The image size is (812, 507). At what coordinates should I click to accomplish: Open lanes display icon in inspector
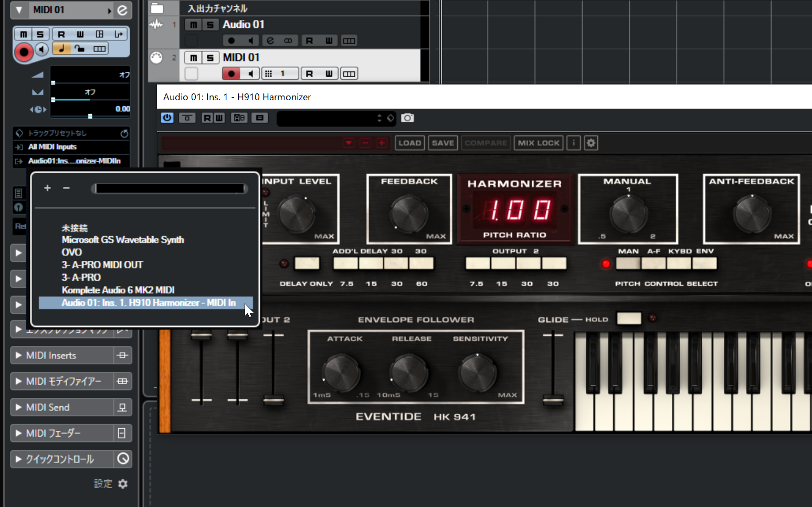(99, 49)
